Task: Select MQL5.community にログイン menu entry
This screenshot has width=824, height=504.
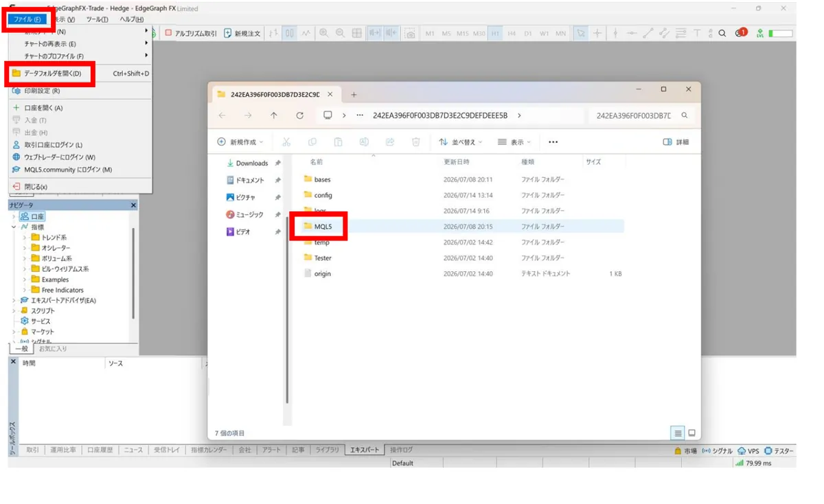Action: pos(67,170)
